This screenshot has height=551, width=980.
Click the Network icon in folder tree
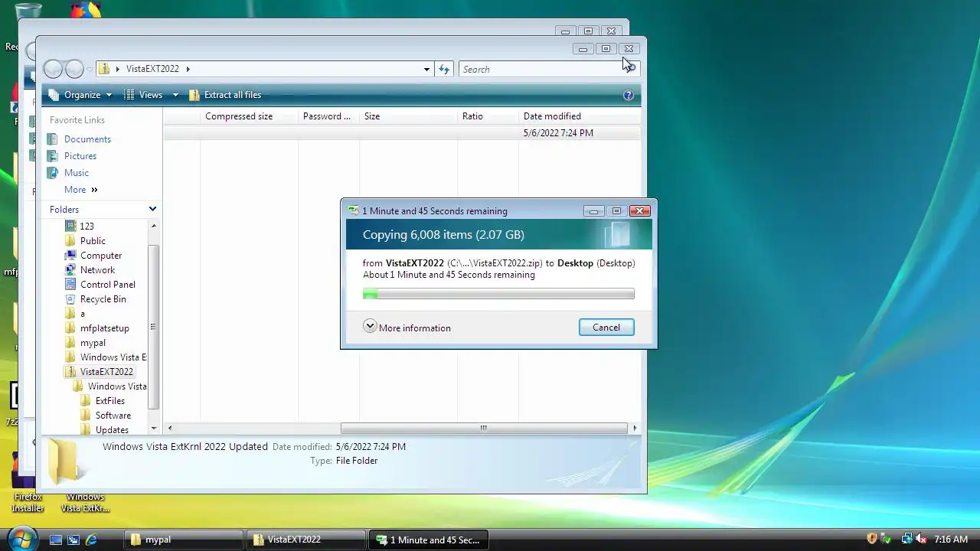point(71,270)
